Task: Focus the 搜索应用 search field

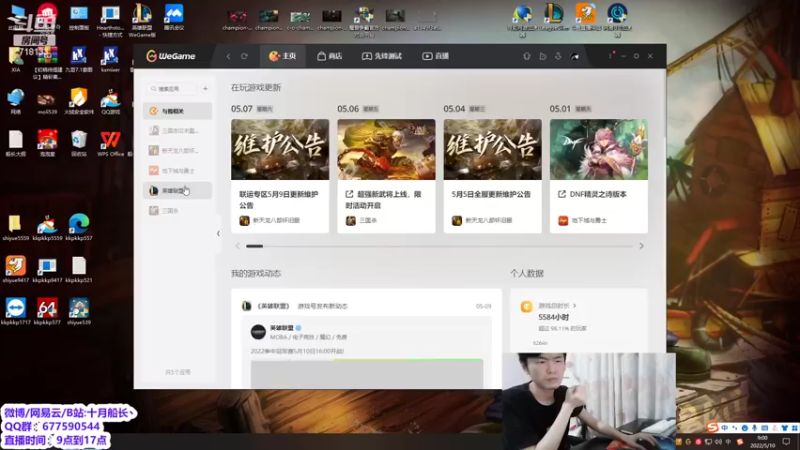Action: click(x=171, y=89)
